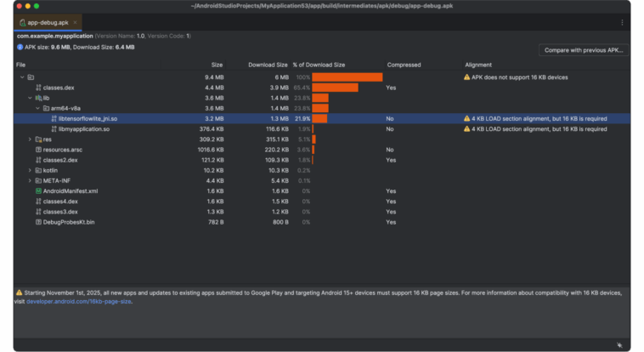
Task: Click Compare with previous APK button
Action: click(584, 50)
